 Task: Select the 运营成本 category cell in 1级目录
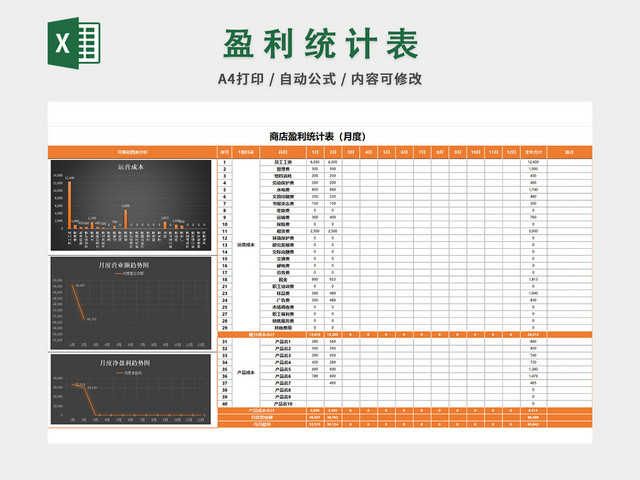pyautogui.click(x=246, y=245)
